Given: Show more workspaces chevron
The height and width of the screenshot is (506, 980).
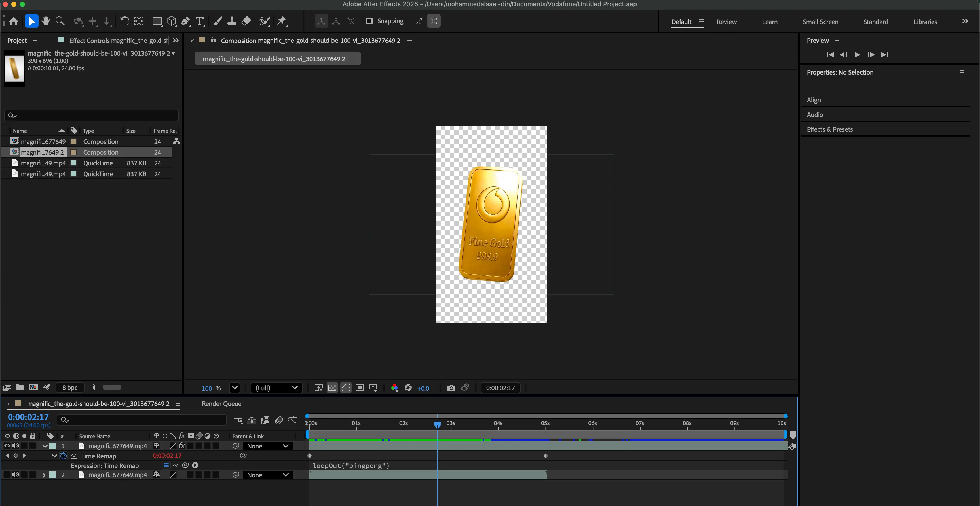Looking at the screenshot, I should coord(965,21).
